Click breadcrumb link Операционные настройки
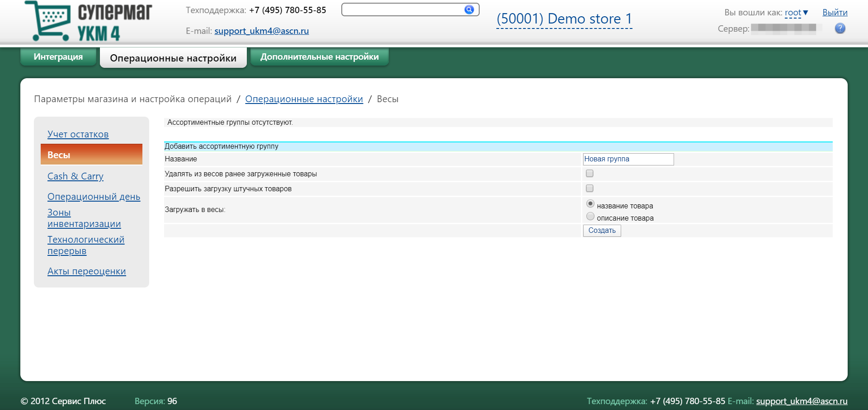 [304, 99]
